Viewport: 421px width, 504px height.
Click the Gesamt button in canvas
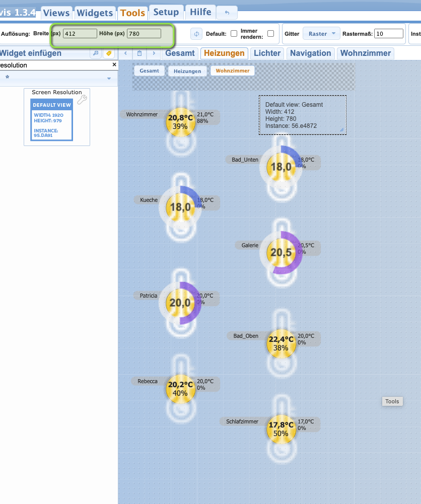tap(149, 70)
